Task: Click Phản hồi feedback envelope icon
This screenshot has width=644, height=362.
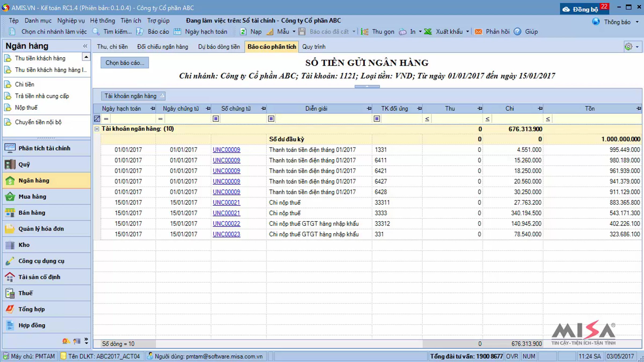Action: pos(478,32)
